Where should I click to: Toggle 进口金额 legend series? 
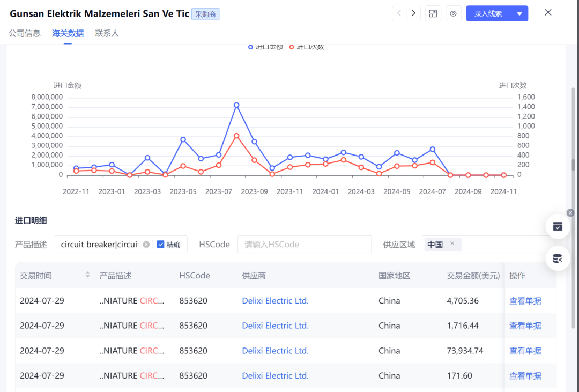(265, 47)
